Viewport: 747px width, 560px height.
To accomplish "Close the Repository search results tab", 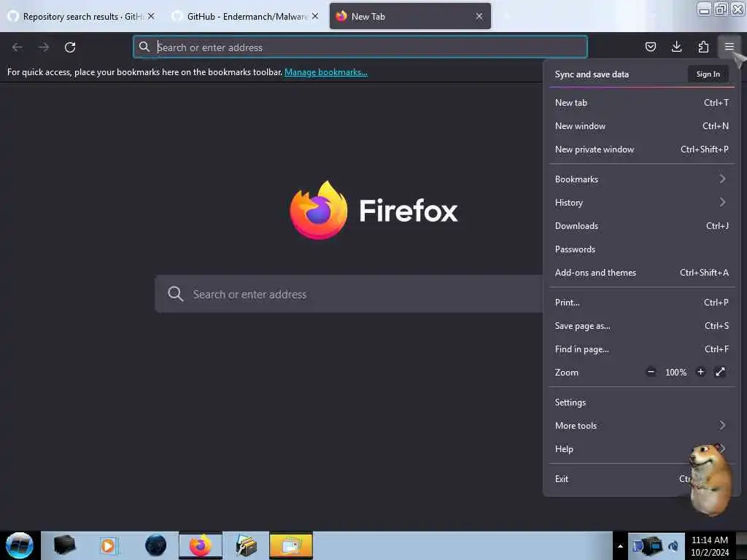I will coord(151,16).
